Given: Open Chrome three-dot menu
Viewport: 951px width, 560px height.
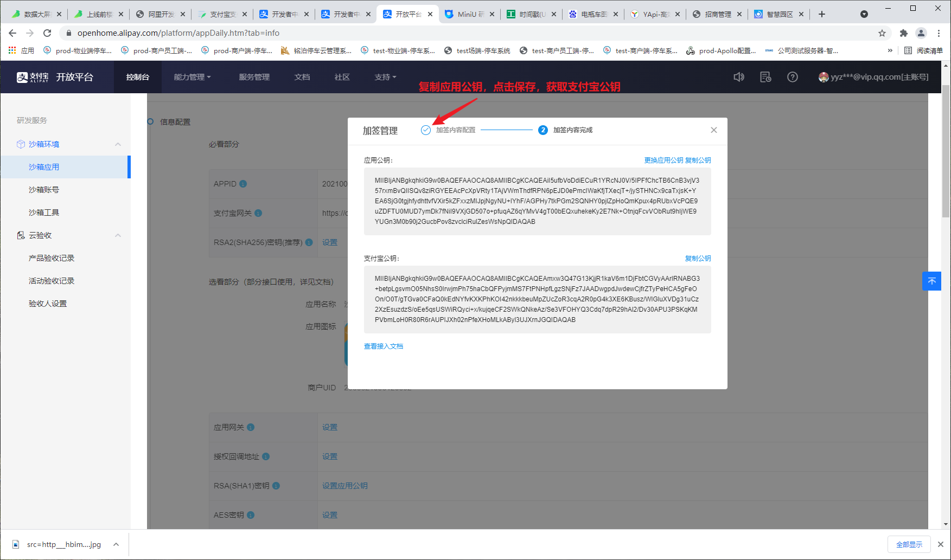Looking at the screenshot, I should pos(939,33).
